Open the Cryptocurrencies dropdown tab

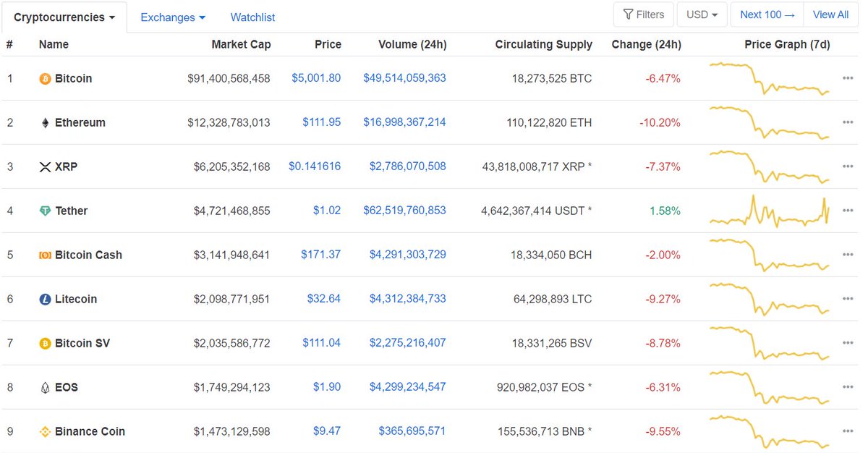(64, 17)
